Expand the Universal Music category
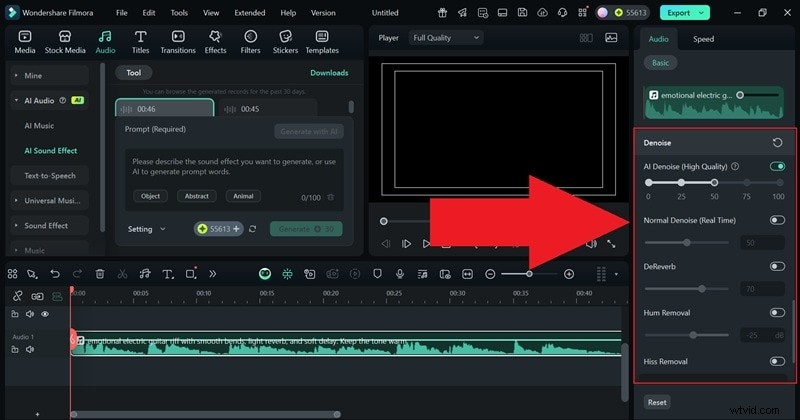The image size is (800, 420). pyautogui.click(x=56, y=201)
